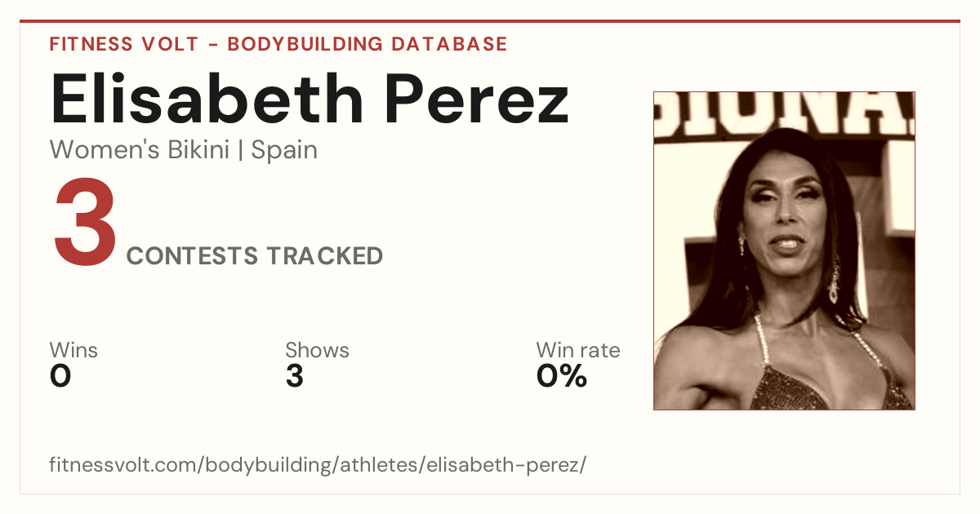This screenshot has width=980, height=514.
Task: Select the Women's Bikini | Spain subtitle
Action: pos(184,150)
